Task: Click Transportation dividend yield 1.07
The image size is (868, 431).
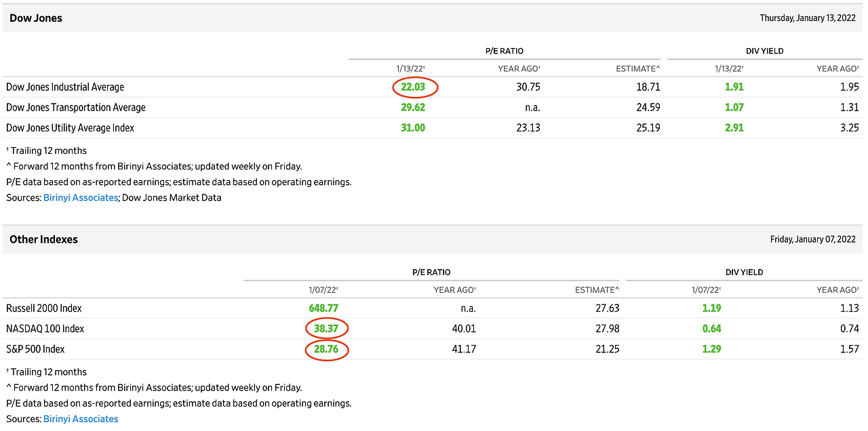Action: (734, 107)
